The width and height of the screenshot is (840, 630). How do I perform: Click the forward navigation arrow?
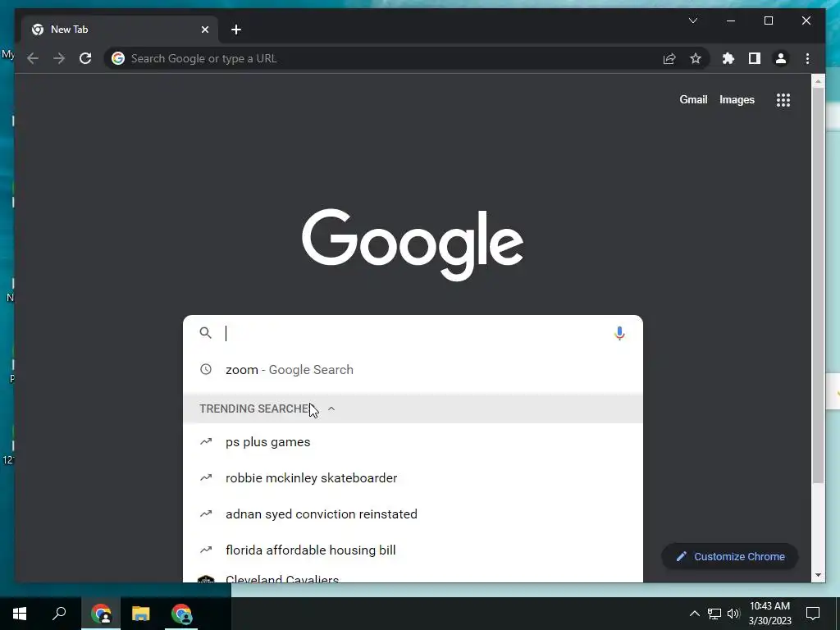(59, 58)
